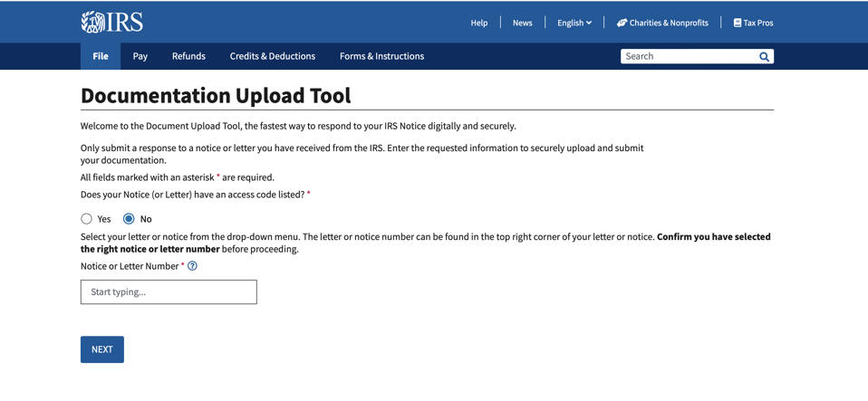Go to the Refunds menu item
Image resolution: width=868 pixels, height=401 pixels.
[x=188, y=56]
